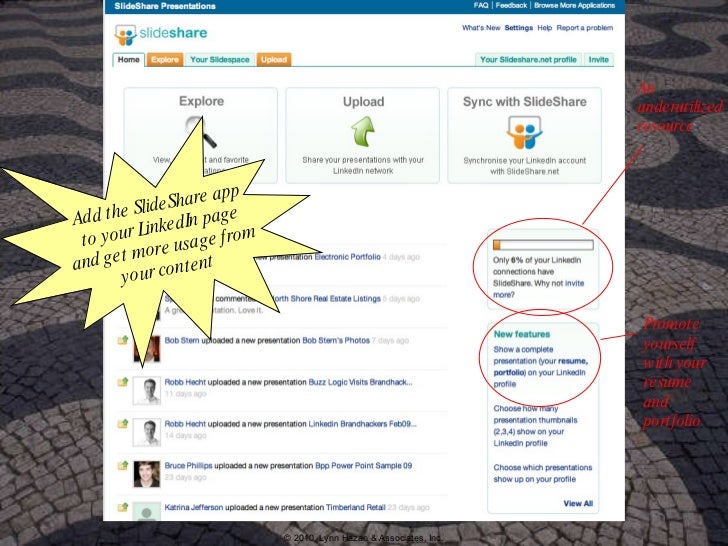Open the Help link
Viewport: 728px width, 546px height.
click(545, 28)
